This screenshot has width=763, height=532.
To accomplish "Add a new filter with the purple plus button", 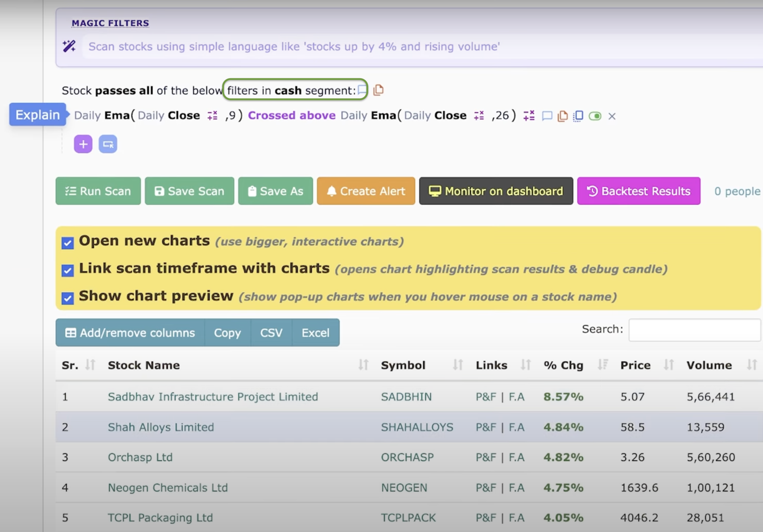I will tap(83, 144).
